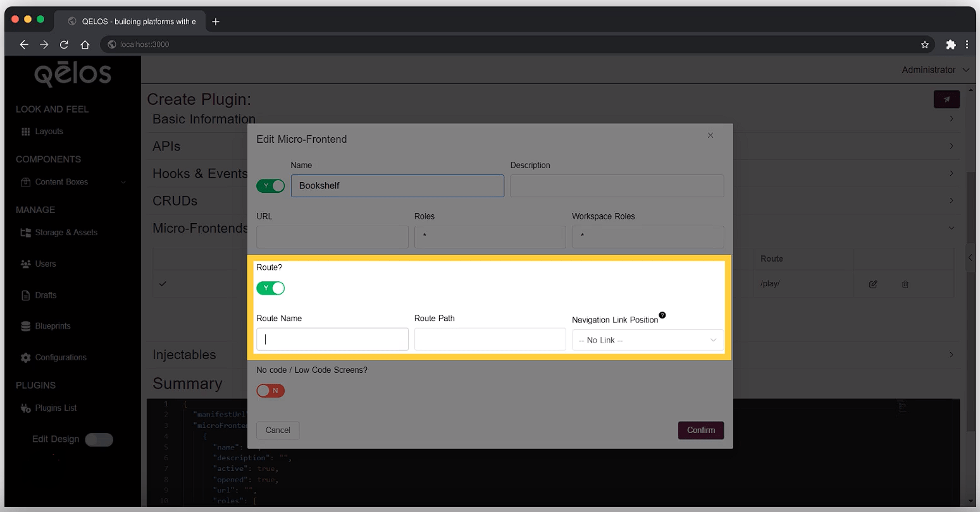The image size is (980, 512).
Task: Confirm the micro-frontend changes
Action: point(700,430)
